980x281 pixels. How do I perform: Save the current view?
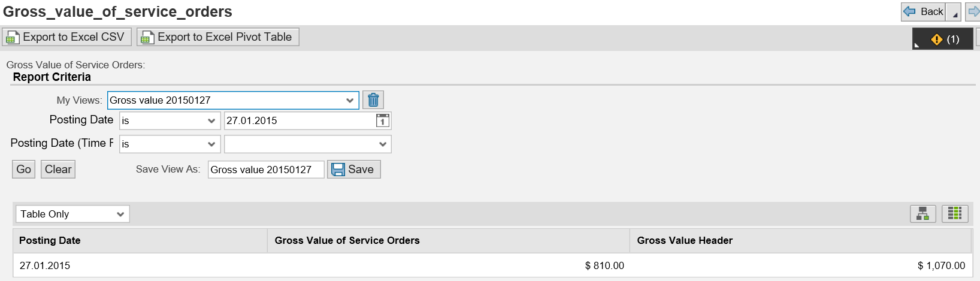(353, 170)
